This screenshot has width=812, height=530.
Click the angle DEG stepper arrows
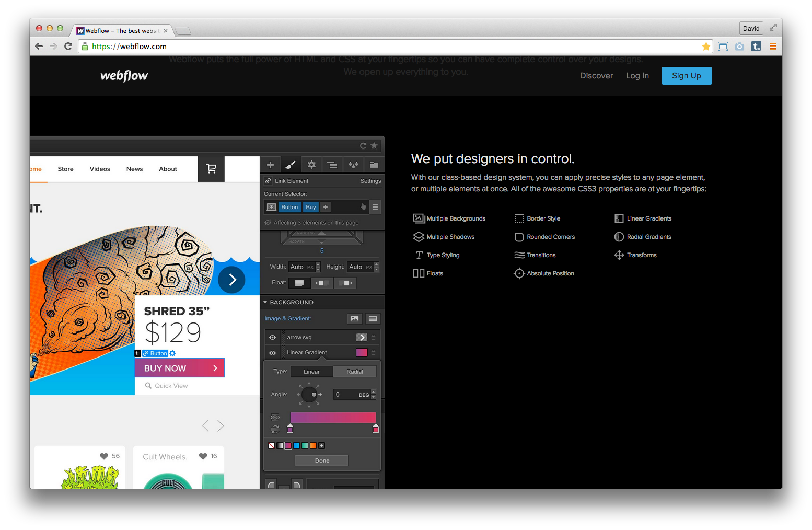pyautogui.click(x=374, y=395)
